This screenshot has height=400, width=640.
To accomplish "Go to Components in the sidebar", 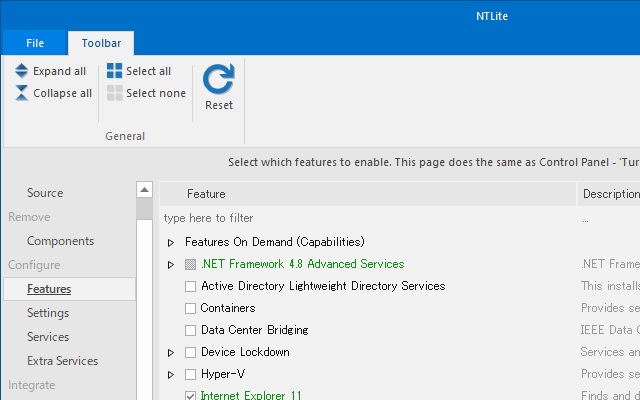I will click(60, 241).
